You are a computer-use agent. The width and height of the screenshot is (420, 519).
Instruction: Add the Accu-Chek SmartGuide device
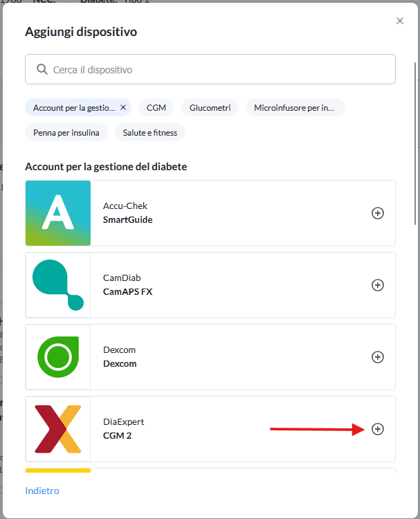378,213
